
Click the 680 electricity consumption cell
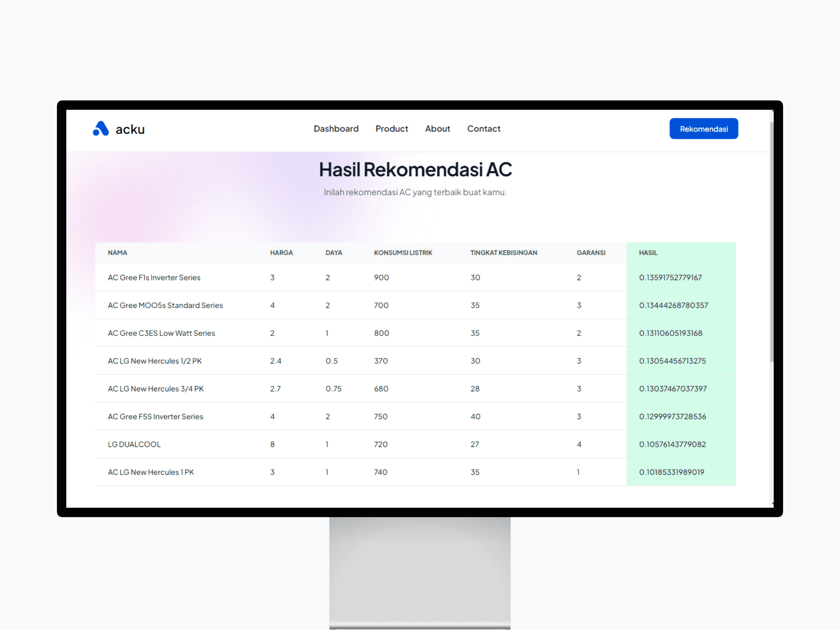381,389
